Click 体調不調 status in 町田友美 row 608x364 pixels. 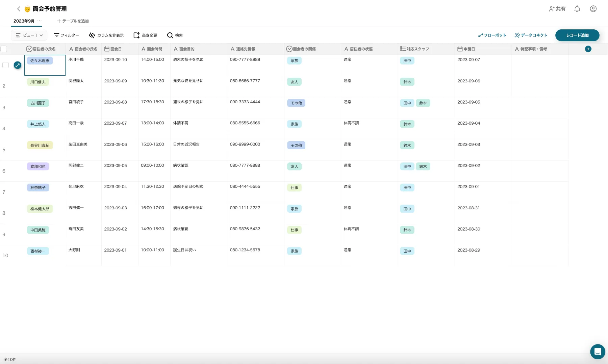point(351,229)
